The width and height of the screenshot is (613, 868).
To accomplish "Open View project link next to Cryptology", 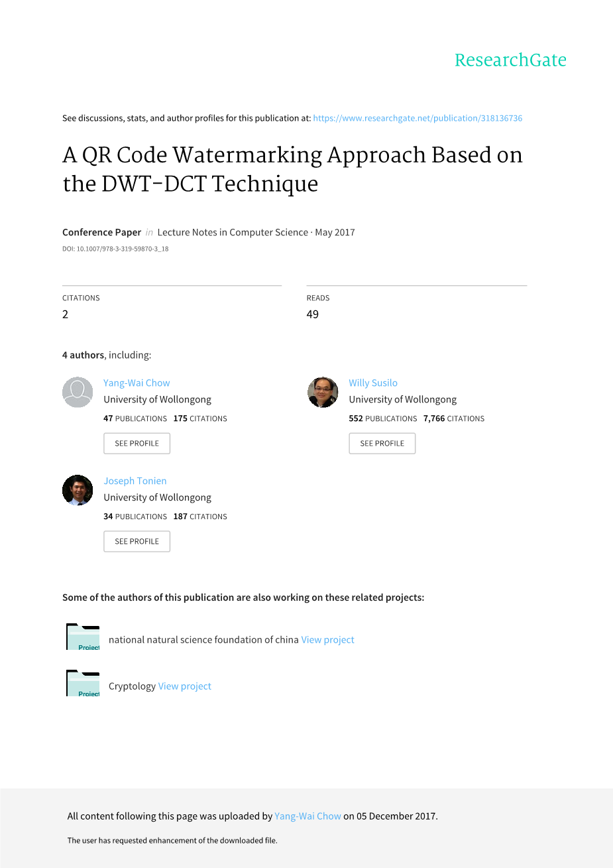I will tap(185, 686).
